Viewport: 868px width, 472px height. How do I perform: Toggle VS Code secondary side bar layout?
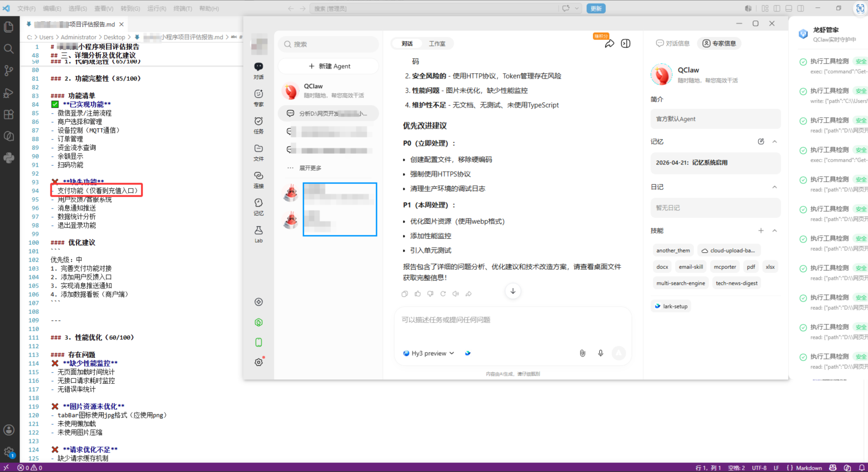coord(801,8)
